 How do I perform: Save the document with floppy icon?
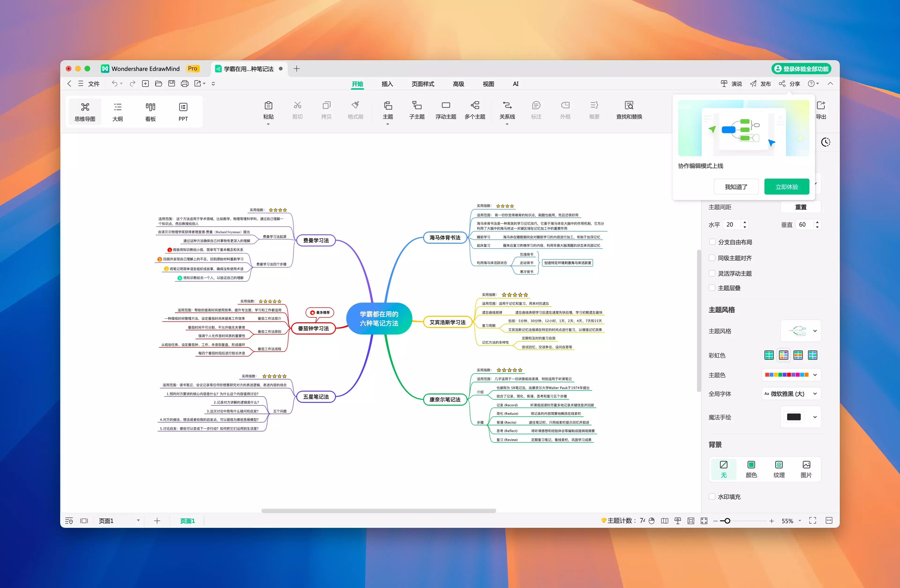(x=172, y=84)
